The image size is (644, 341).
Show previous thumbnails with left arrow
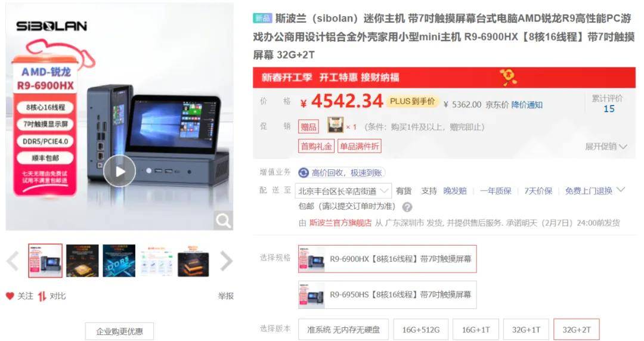tap(13, 261)
